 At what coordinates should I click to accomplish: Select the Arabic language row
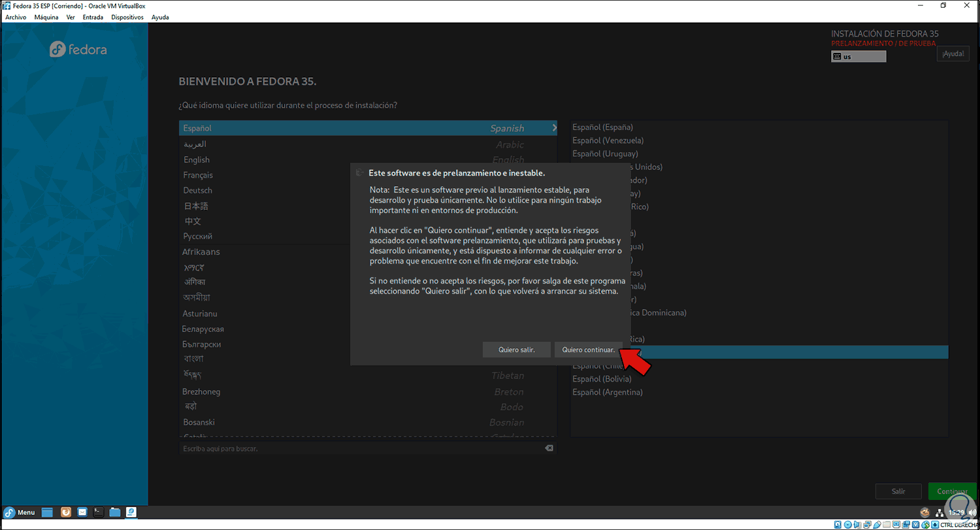pos(368,144)
